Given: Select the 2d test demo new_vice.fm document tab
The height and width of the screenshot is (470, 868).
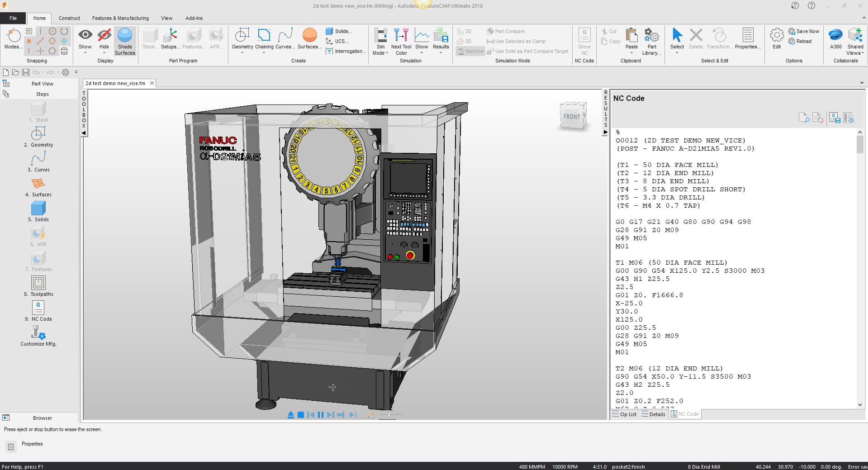Looking at the screenshot, I should click(x=115, y=83).
